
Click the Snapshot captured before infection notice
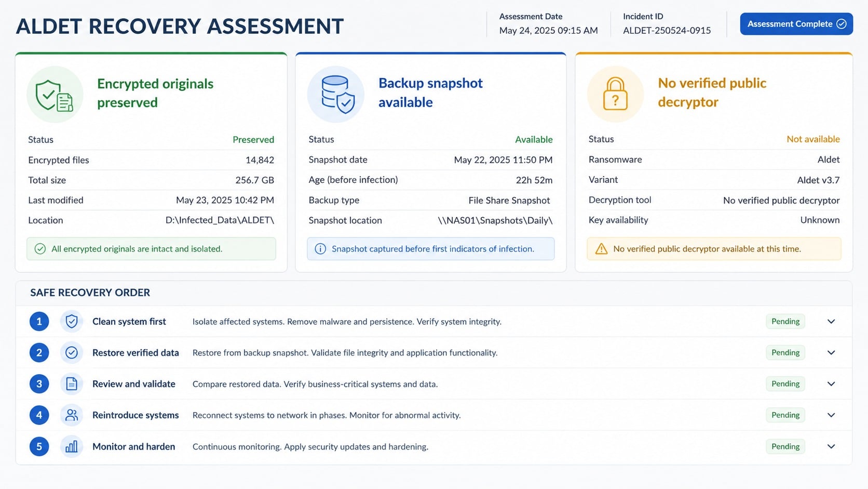coord(430,249)
